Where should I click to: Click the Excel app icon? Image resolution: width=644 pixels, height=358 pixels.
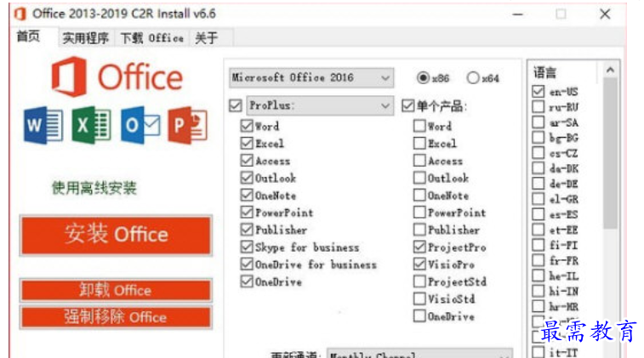91,125
